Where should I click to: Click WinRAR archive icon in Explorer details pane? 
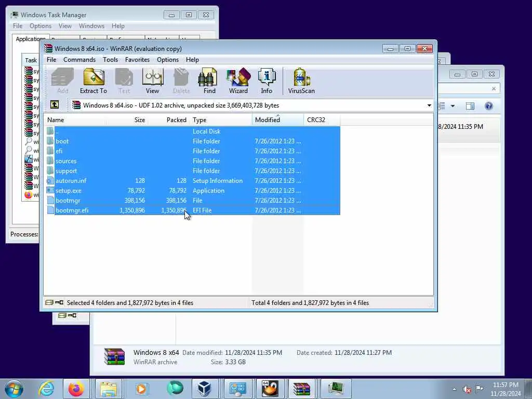tap(114, 356)
